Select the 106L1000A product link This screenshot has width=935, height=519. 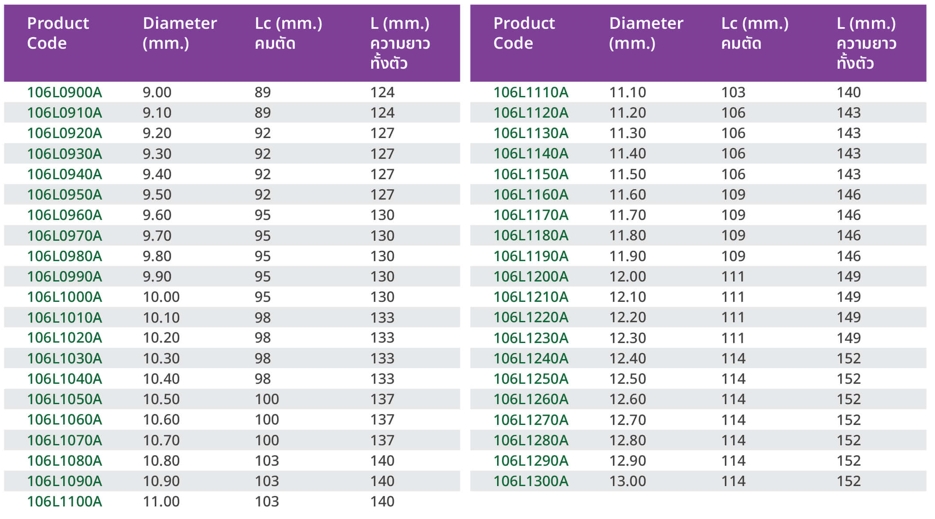64,297
